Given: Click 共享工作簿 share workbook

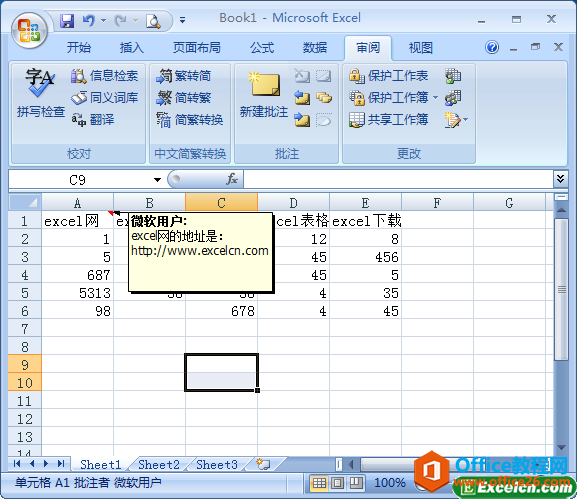Looking at the screenshot, I should tap(388, 119).
